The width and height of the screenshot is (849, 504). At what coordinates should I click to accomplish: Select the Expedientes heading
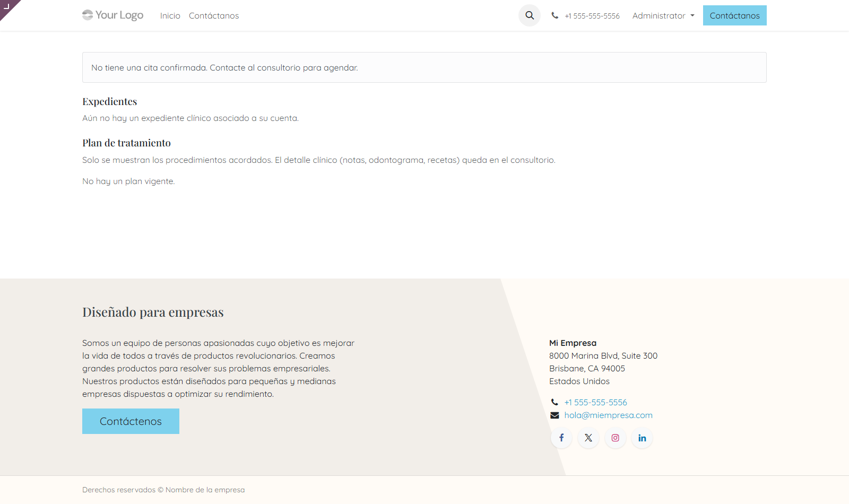[x=110, y=101]
